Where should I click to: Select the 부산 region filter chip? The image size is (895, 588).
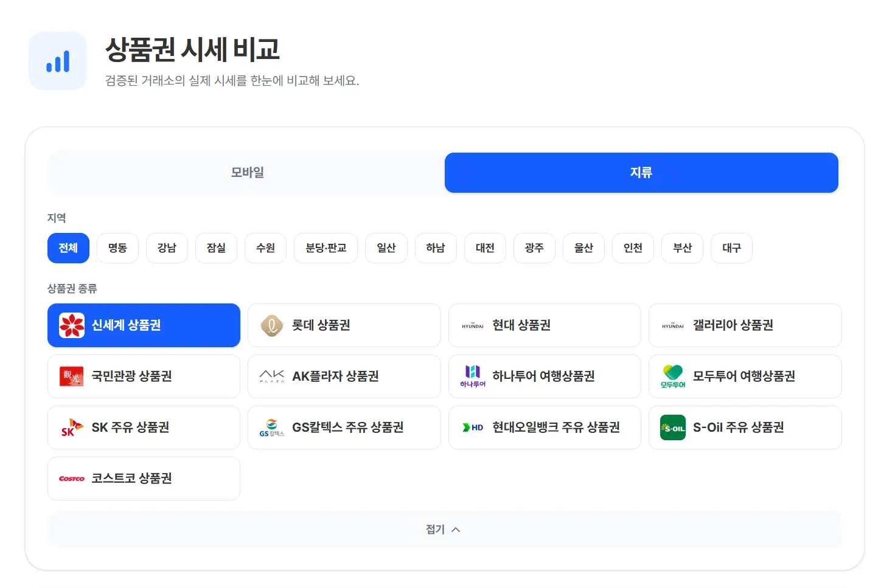[682, 248]
